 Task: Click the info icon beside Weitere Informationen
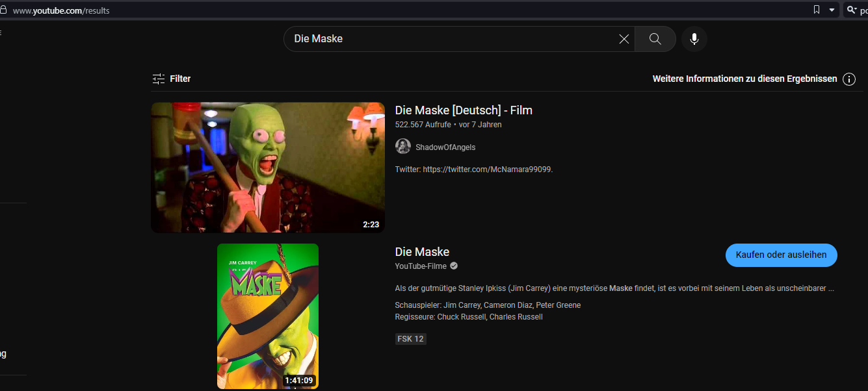pos(849,79)
